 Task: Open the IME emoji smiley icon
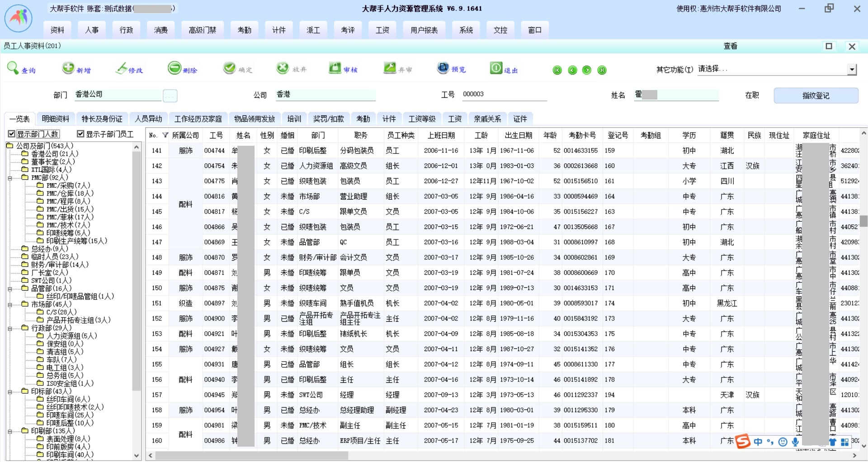pyautogui.click(x=783, y=442)
